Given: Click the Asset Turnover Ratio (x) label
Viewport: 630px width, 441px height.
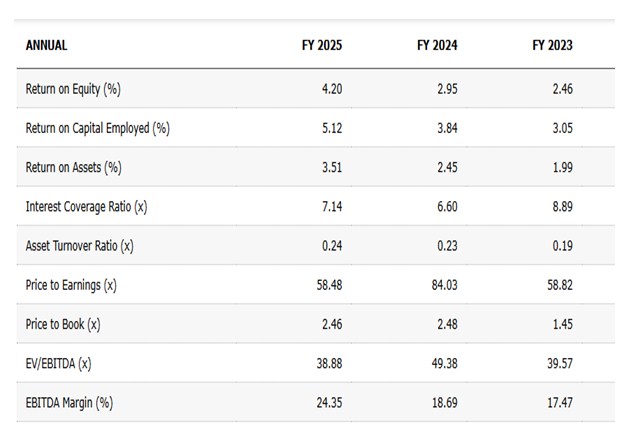Looking at the screenshot, I should tap(79, 246).
